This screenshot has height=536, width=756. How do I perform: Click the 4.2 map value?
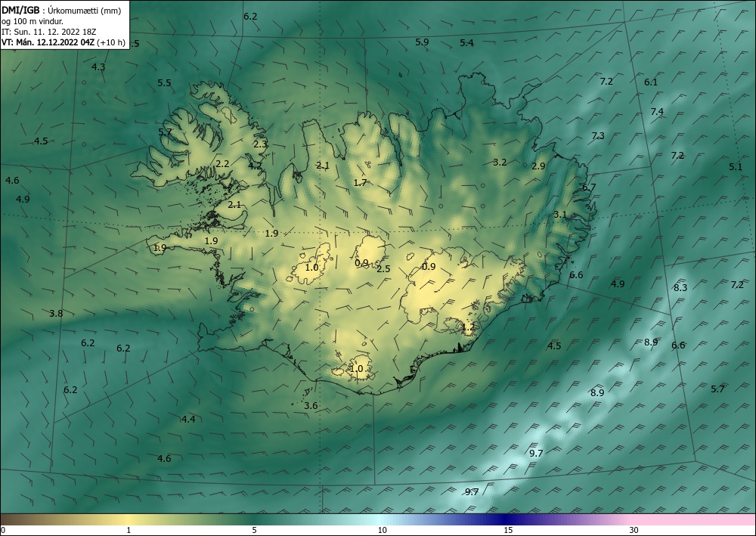(255, 166)
